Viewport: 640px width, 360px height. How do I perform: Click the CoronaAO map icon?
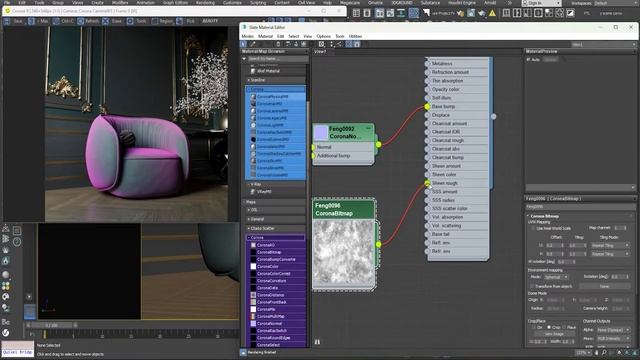click(253, 245)
